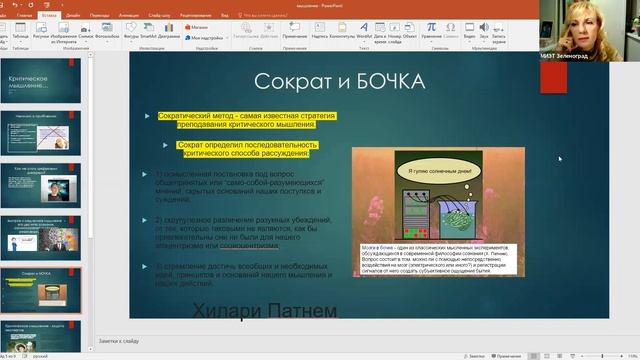640x360 pixels.
Task: Click the Хилари Патнем text
Action: pyautogui.click(x=264, y=310)
